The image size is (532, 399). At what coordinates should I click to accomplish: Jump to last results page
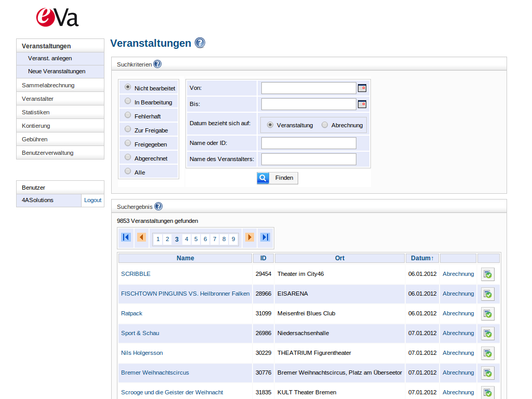coord(265,237)
